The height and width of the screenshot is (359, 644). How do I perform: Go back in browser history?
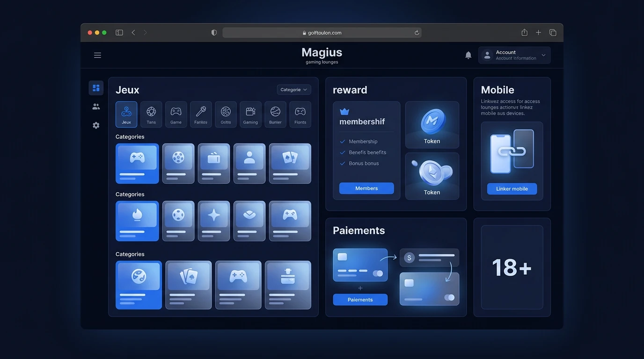[x=133, y=33]
